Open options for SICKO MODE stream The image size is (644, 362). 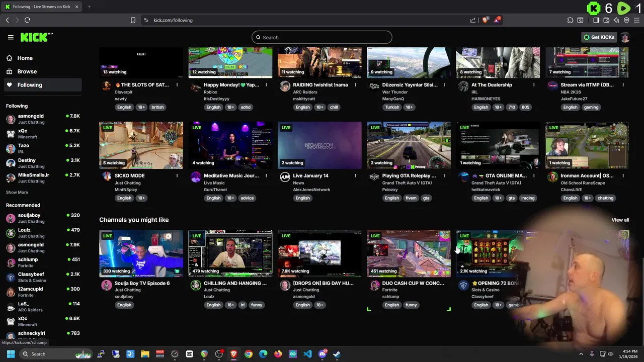coord(177,175)
